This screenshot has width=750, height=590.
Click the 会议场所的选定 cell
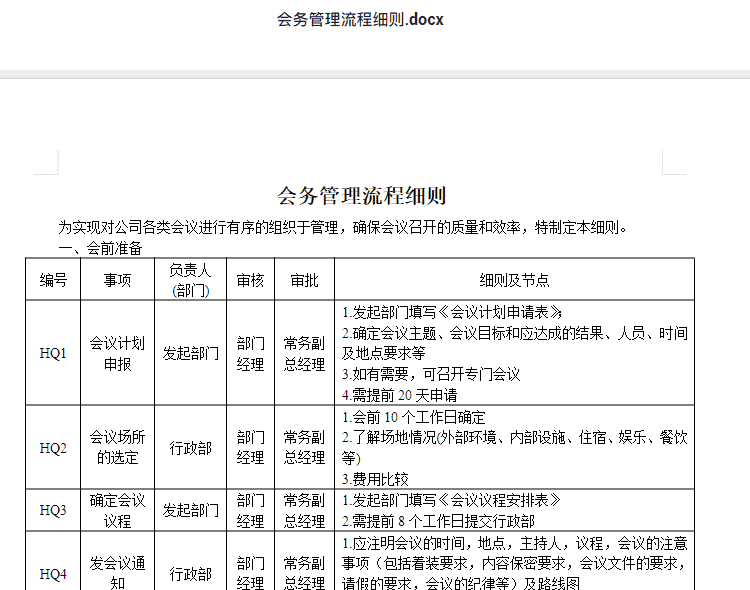click(x=118, y=447)
